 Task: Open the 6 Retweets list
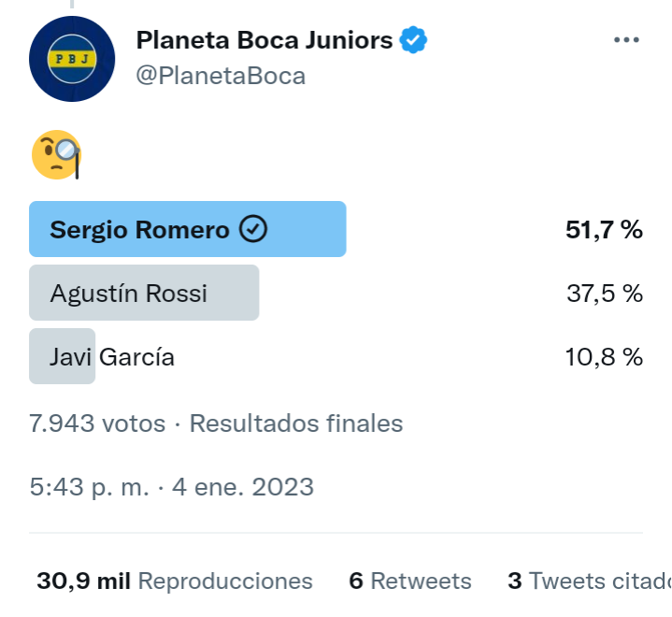click(x=410, y=581)
